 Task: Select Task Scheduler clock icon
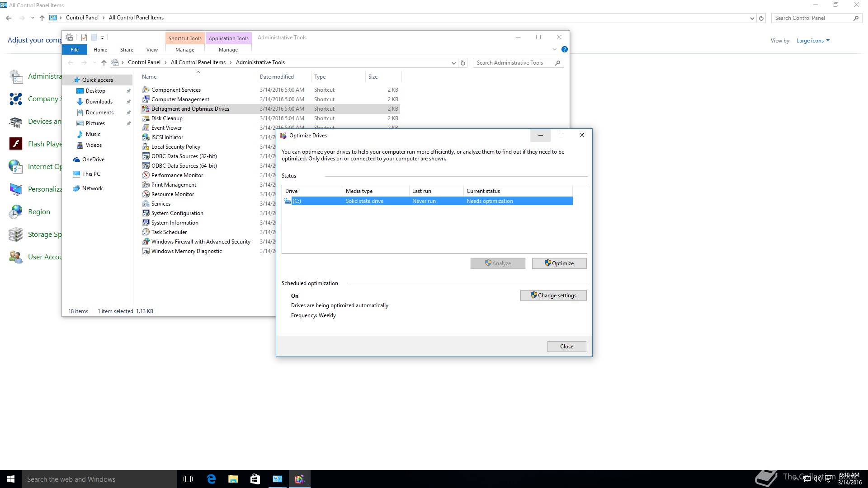(146, 232)
